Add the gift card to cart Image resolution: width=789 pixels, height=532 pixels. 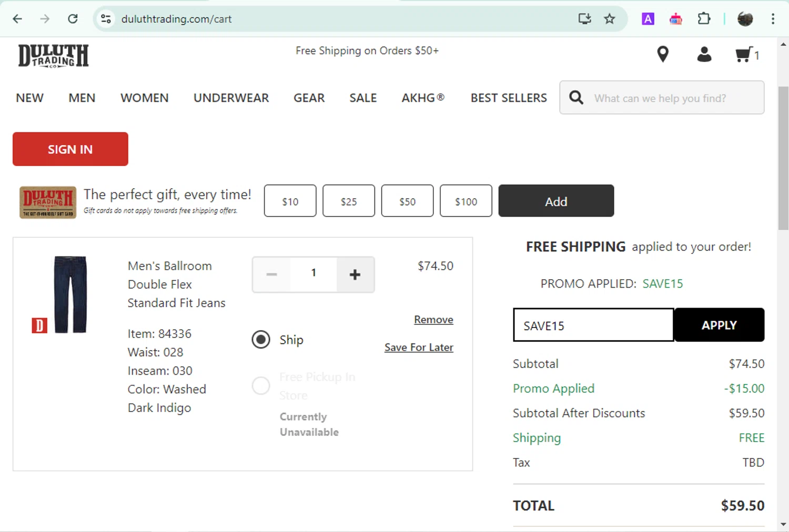pyautogui.click(x=556, y=201)
